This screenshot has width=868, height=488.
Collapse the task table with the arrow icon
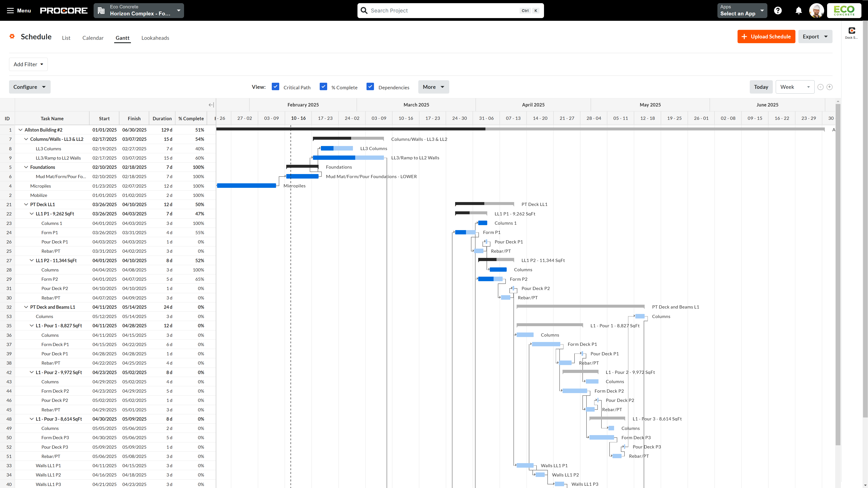tap(211, 105)
